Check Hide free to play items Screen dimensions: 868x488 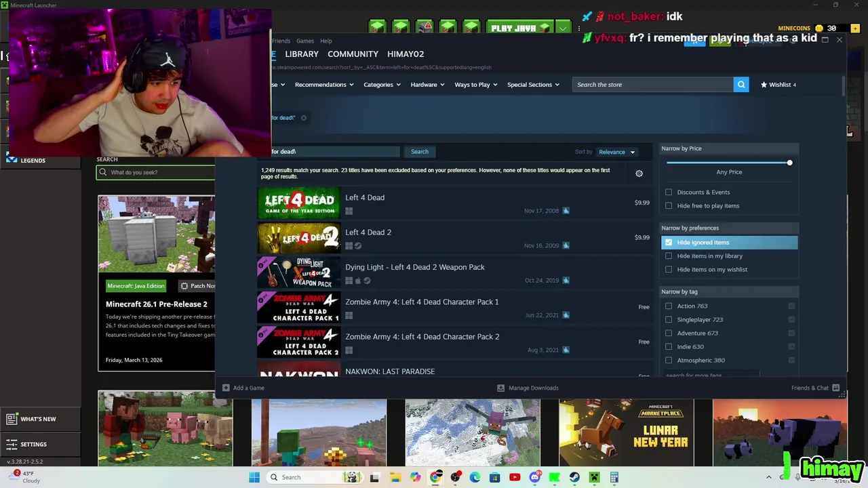coord(669,206)
